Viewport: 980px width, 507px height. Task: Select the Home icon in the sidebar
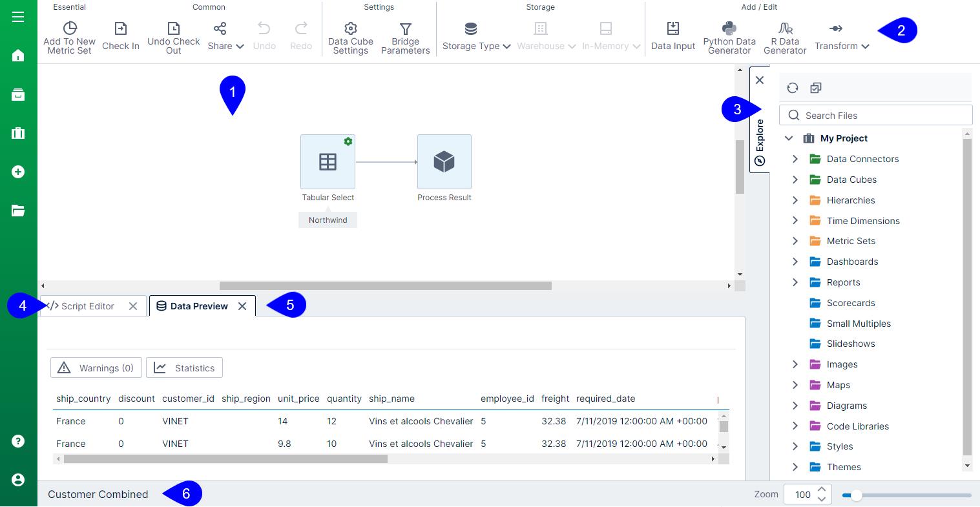tap(17, 55)
